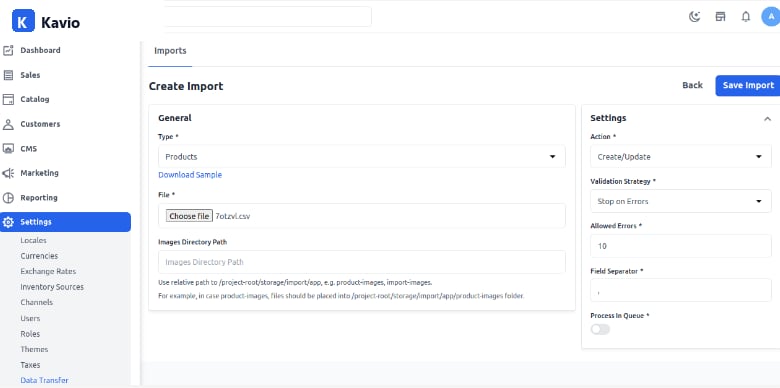Click the Images Directory Path field

[362, 262]
